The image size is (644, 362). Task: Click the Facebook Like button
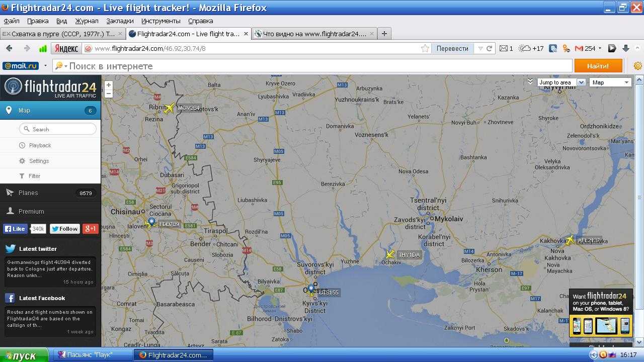(x=15, y=228)
